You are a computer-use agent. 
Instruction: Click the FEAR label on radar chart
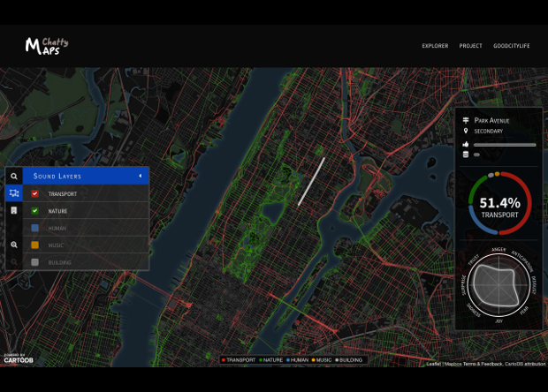pos(524,311)
